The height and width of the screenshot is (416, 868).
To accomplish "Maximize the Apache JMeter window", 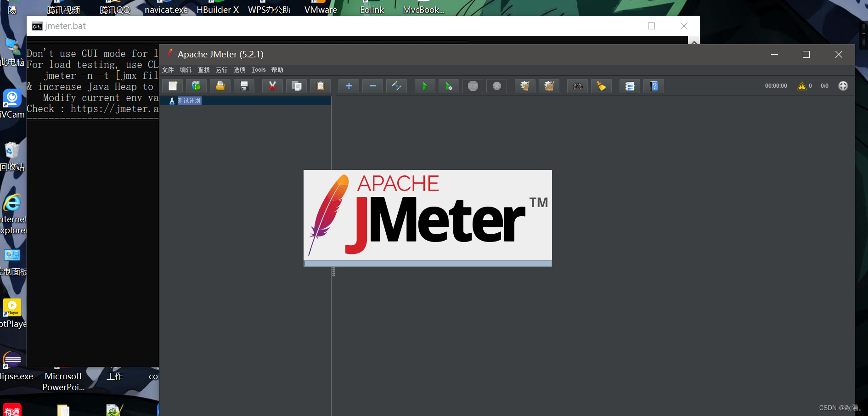I will [806, 54].
